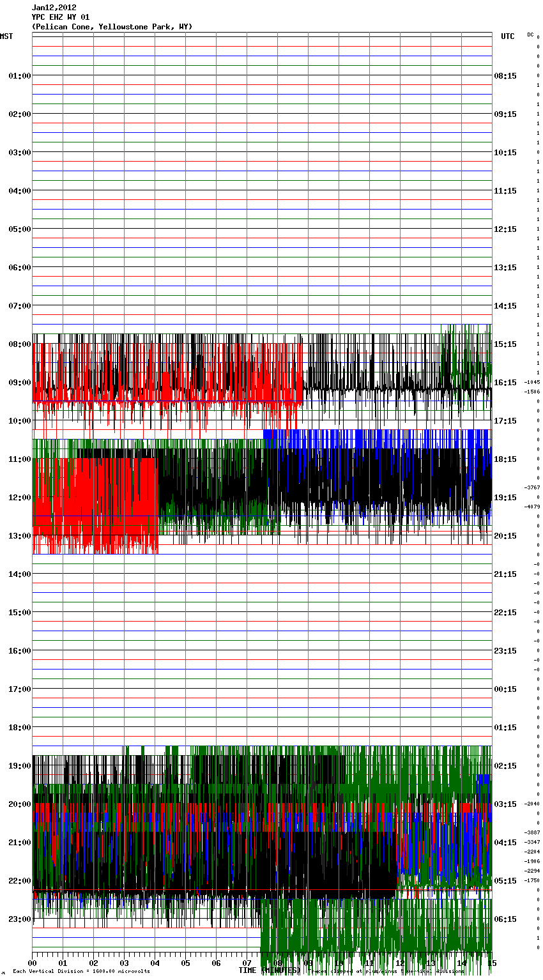Click the location label "(Pelican Cone, Yellowstone Park, WY)"
Viewport: 543px width, 980px height.
(112, 27)
